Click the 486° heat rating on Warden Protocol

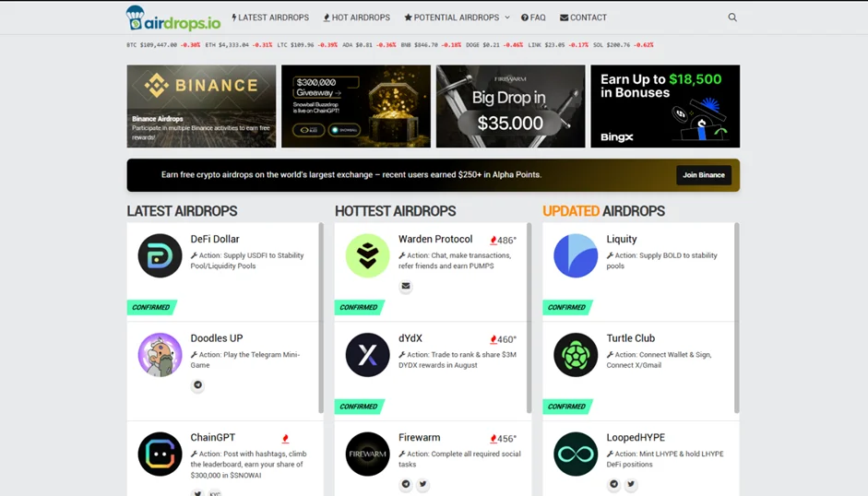coord(503,241)
